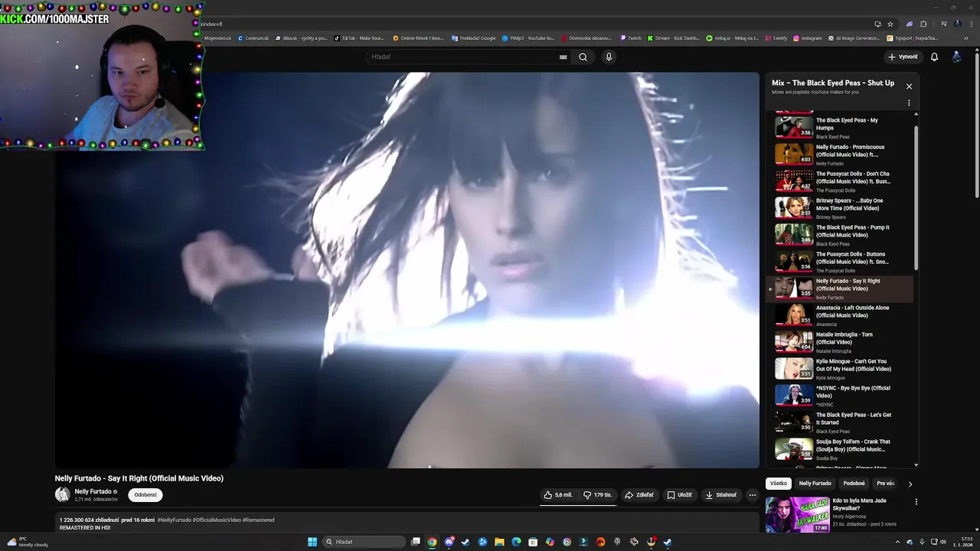Open the Instagram bookmark
This screenshot has height=551, width=980.
[x=808, y=37]
